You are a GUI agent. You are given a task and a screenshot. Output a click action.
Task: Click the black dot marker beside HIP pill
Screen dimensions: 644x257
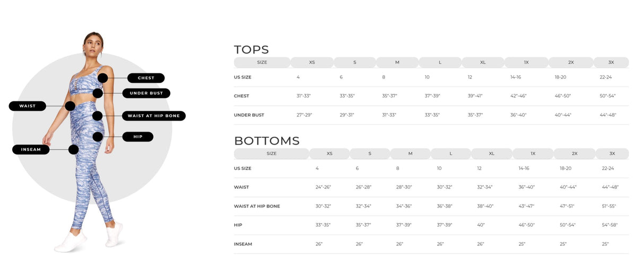(98, 137)
